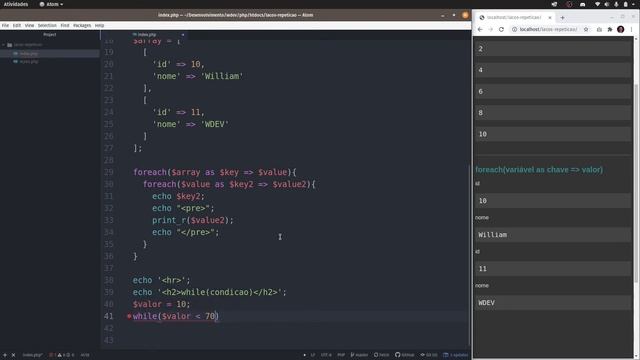Place cursor on 'nome' => 'William' line
Screen dimensions: 640x360
coord(198,76)
